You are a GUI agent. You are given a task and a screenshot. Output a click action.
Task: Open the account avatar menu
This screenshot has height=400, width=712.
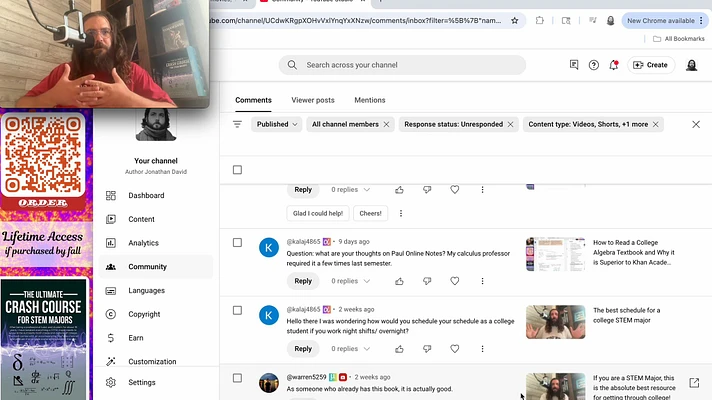point(692,65)
